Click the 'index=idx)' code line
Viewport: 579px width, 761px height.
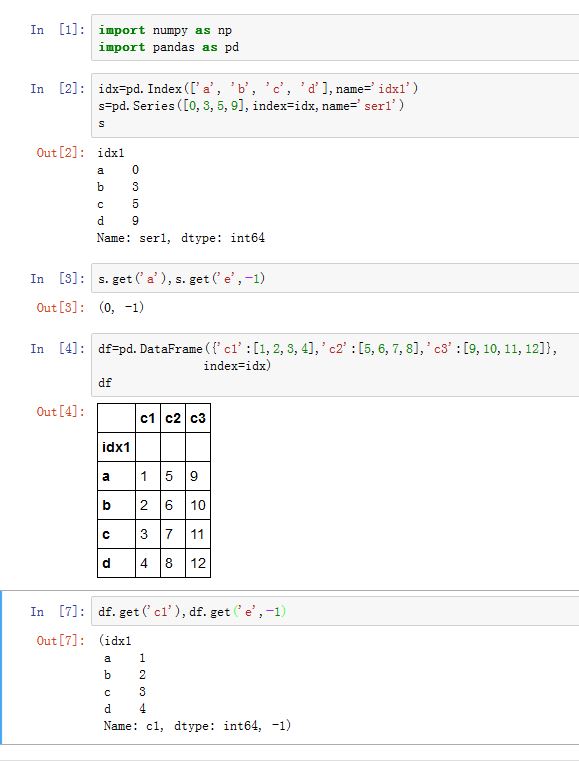coord(237,365)
